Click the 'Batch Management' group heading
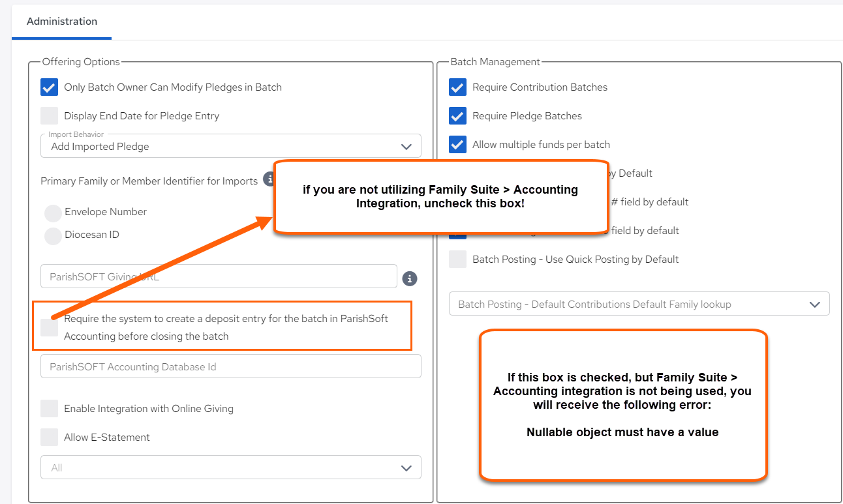This screenshot has height=504, width=843. (x=495, y=62)
